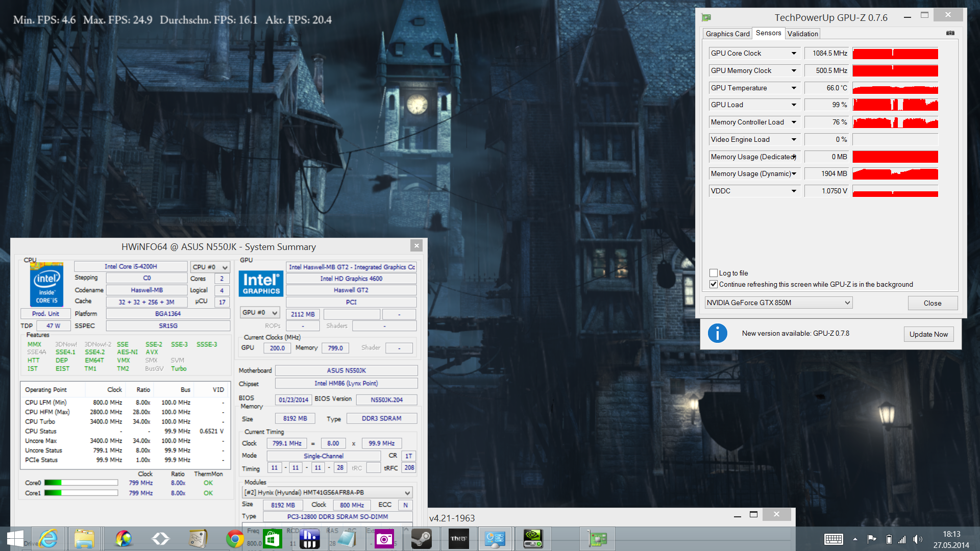Image resolution: width=980 pixels, height=551 pixels.
Task: Open the Action Center flag icon
Action: click(x=872, y=539)
